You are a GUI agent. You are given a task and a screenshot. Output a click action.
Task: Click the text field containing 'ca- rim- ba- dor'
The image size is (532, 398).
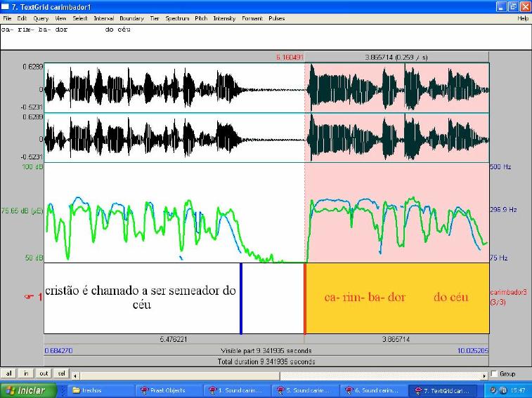click(266, 37)
